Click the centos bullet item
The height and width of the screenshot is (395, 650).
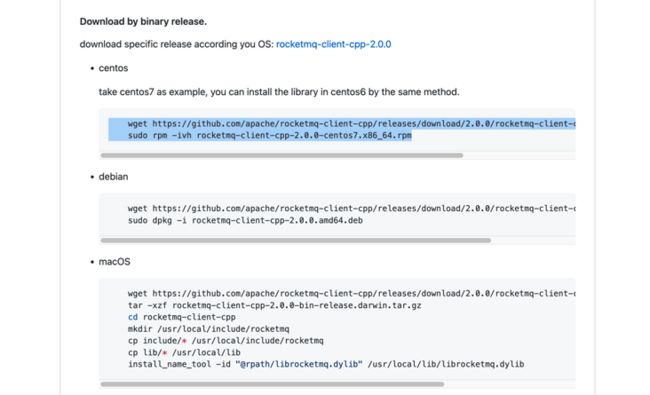[113, 68]
